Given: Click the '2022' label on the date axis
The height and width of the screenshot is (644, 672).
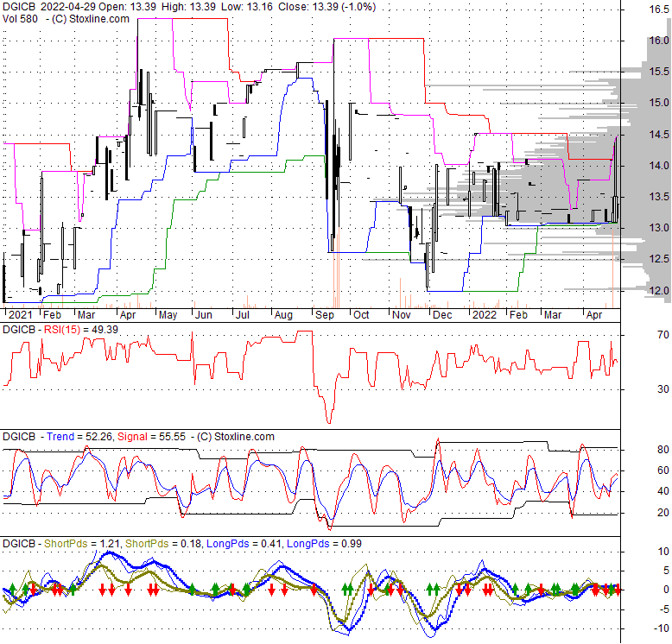Looking at the screenshot, I should point(485,315).
